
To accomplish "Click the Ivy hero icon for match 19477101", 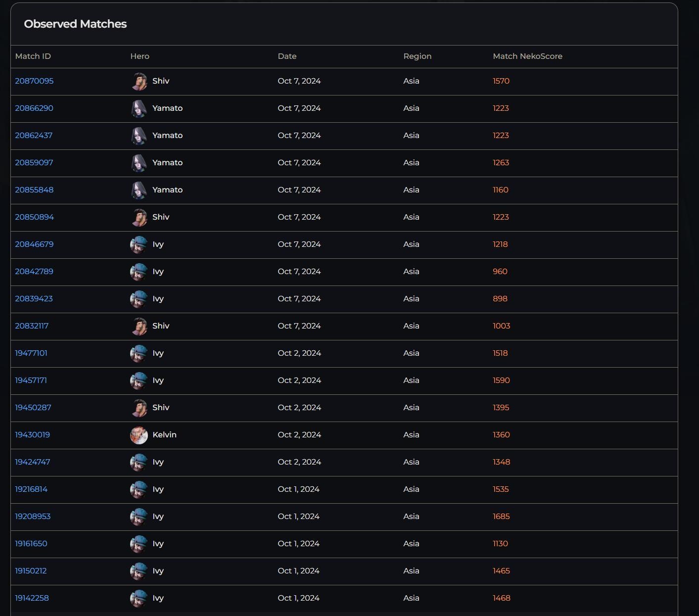I will (x=139, y=354).
